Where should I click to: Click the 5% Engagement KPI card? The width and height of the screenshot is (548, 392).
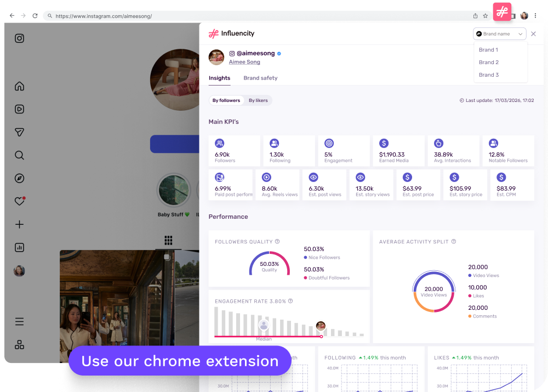pos(344,151)
